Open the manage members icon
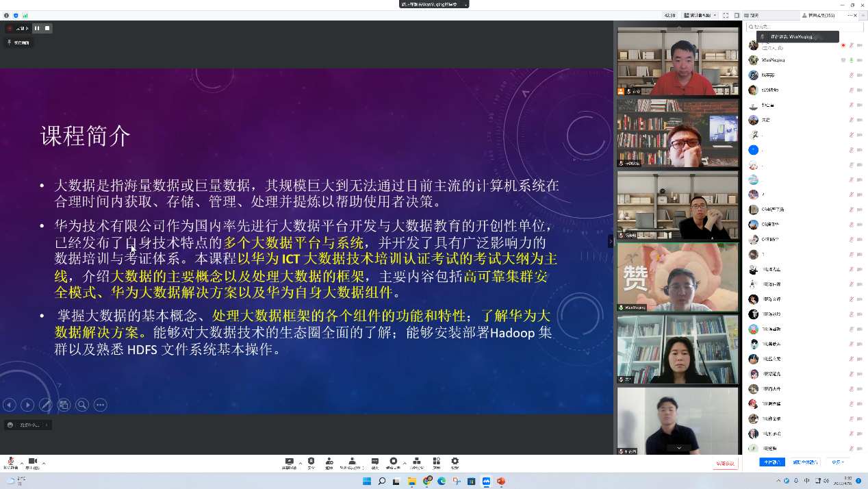Screen dimensions: 868x489 (x=352, y=462)
